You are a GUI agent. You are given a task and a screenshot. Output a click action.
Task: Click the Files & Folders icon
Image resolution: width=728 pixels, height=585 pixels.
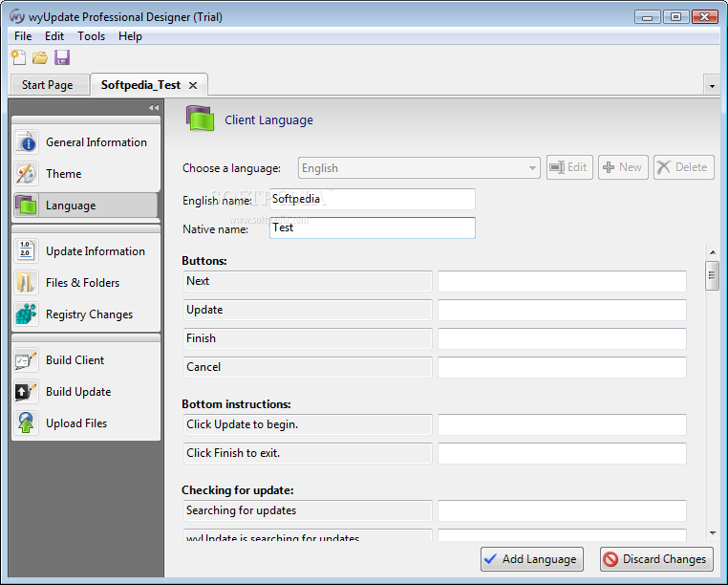26,283
